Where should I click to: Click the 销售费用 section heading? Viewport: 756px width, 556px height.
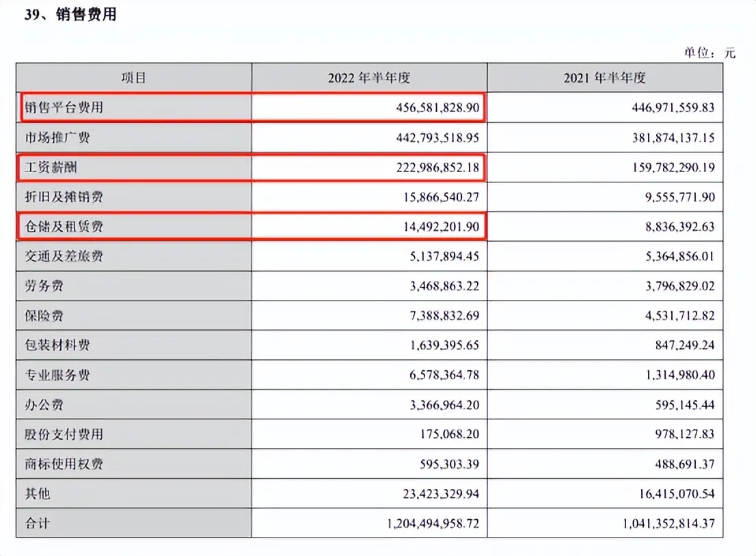[x=70, y=14]
